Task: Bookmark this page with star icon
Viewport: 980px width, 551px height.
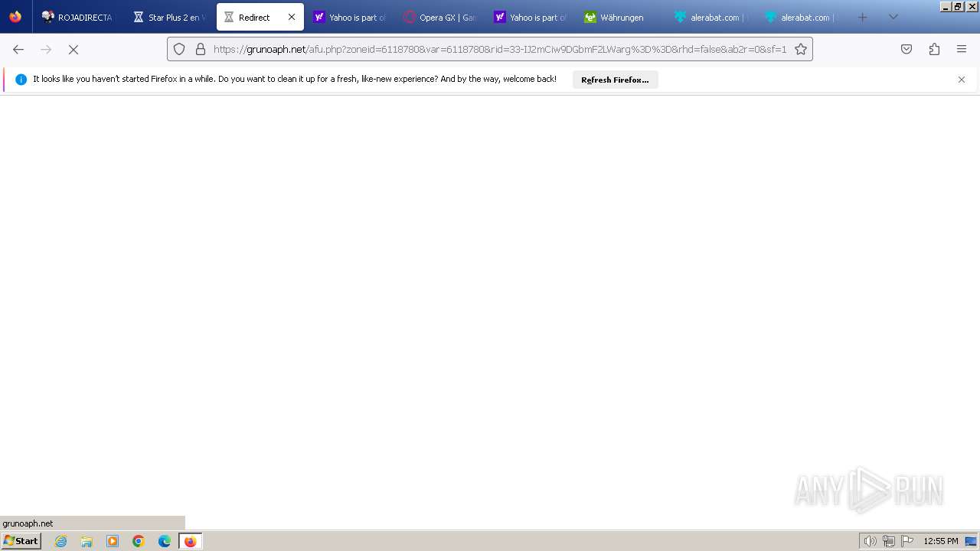Action: click(x=801, y=49)
